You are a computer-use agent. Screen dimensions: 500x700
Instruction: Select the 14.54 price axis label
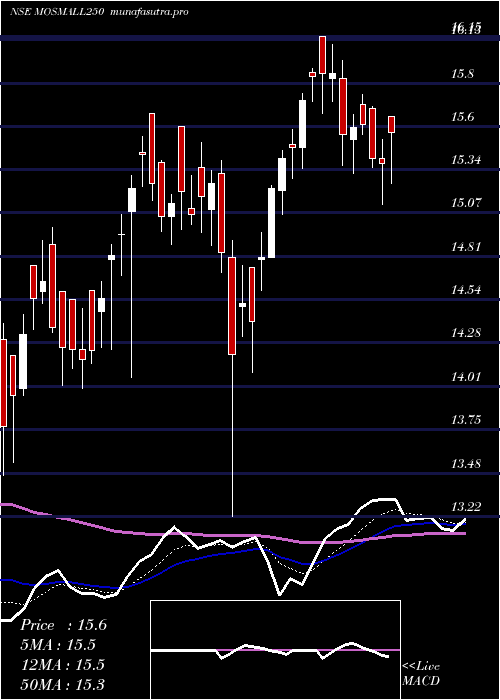(466, 290)
